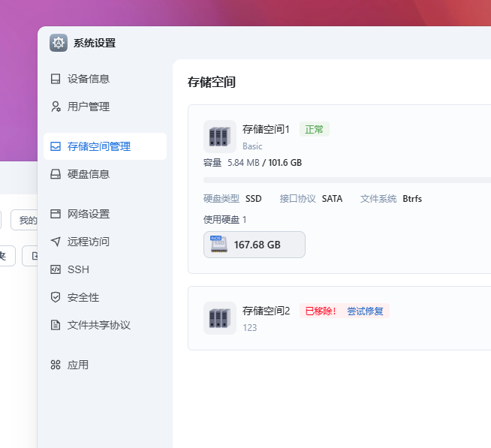The width and height of the screenshot is (491, 448).
Task: Click the 123 label under 存储空间2
Action: coord(249,328)
